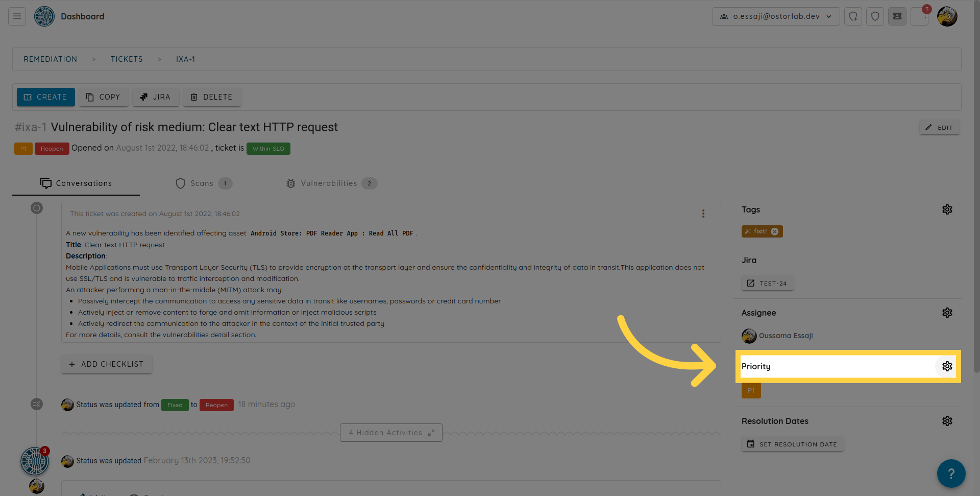Switch to the Scans tab
This screenshot has width=980, height=496.
pos(203,183)
